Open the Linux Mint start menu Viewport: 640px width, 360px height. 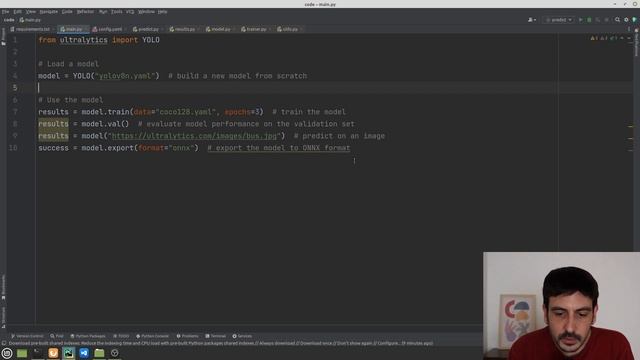pos(7,353)
